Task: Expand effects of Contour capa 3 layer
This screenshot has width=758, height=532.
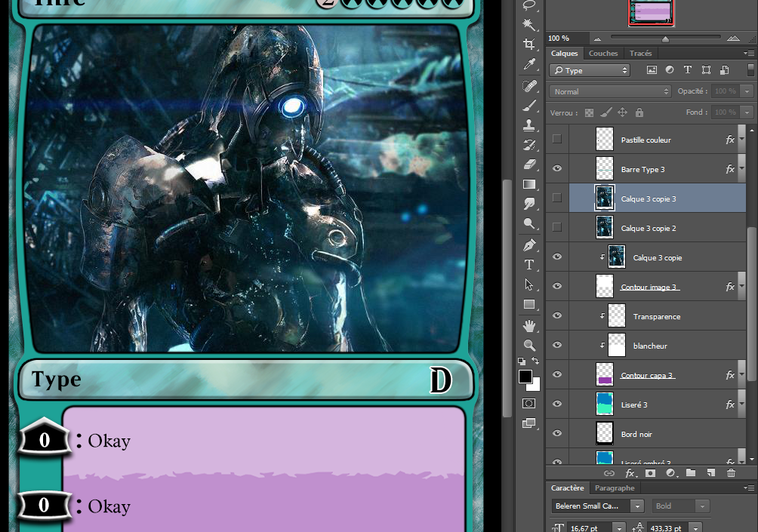Action: click(742, 375)
